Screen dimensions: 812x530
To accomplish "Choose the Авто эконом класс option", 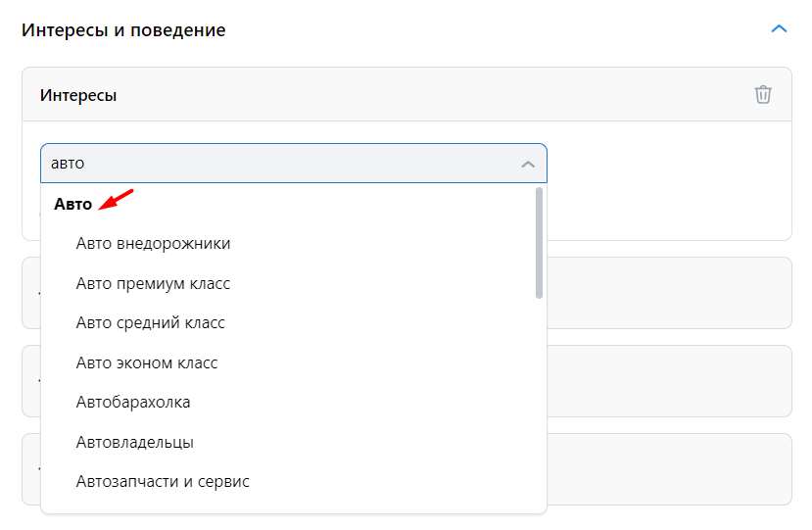I will click(147, 362).
